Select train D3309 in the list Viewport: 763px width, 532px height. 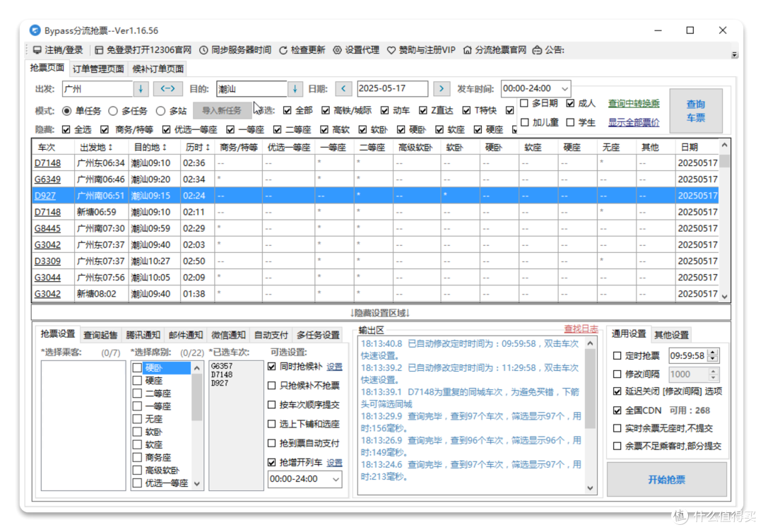pos(47,261)
